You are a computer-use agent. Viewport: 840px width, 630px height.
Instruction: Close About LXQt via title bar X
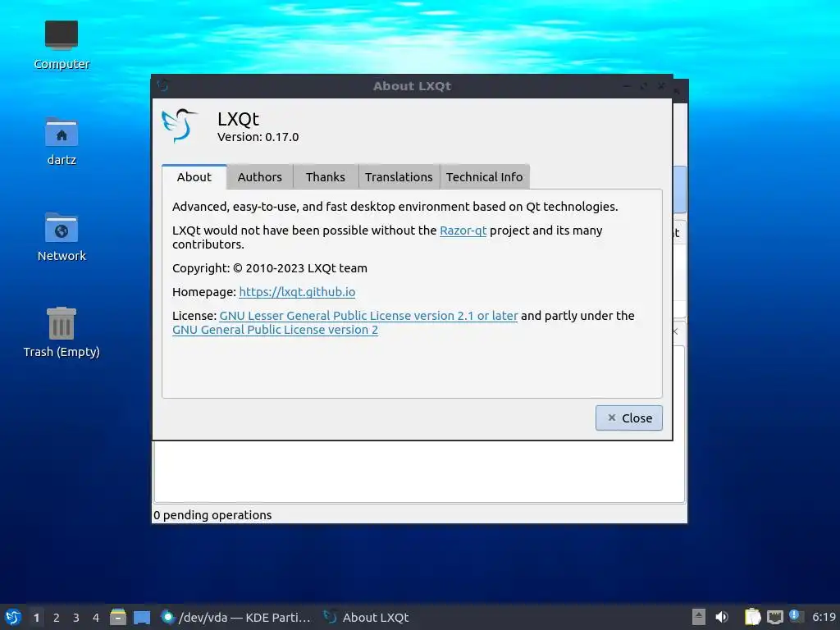coord(661,85)
